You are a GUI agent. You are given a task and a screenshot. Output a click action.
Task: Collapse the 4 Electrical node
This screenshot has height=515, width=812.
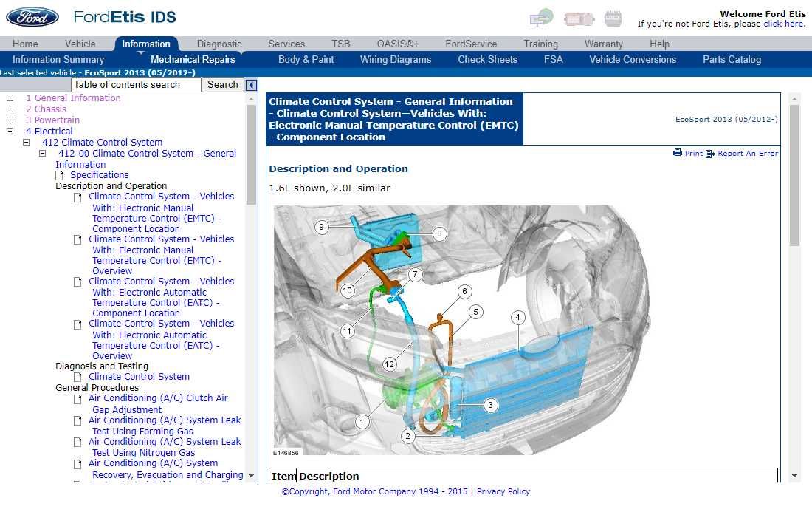[x=10, y=131]
